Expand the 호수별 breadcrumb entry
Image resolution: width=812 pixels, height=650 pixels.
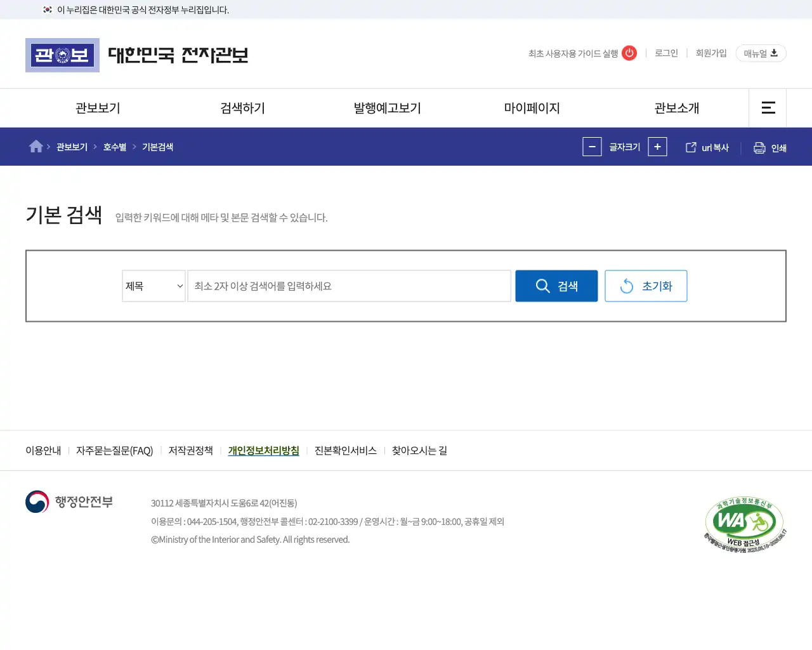pos(114,147)
